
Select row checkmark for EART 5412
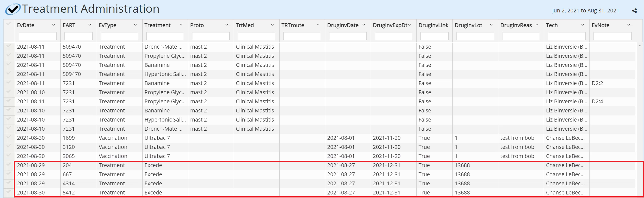[9, 192]
